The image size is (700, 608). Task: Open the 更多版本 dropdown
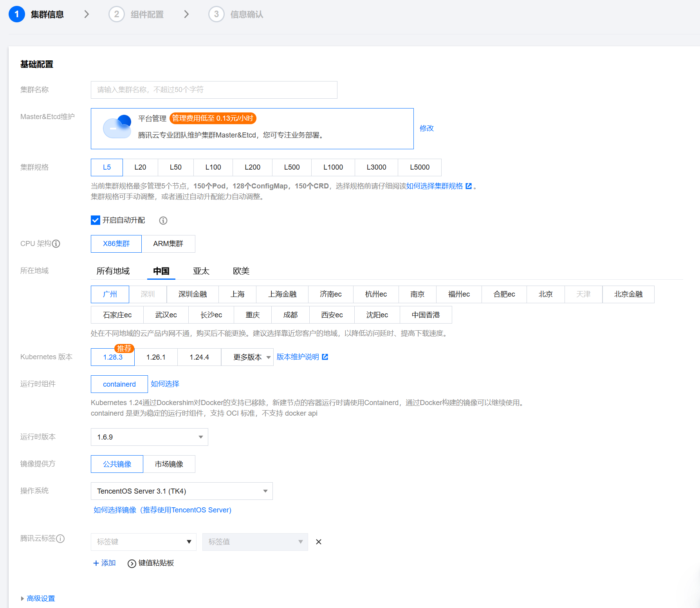[x=247, y=357]
